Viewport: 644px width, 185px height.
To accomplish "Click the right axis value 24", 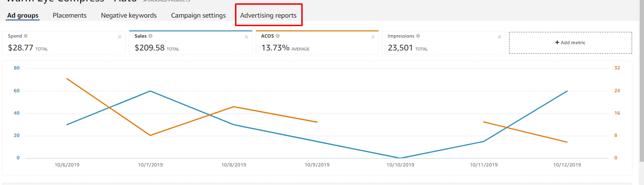I will [617, 90].
